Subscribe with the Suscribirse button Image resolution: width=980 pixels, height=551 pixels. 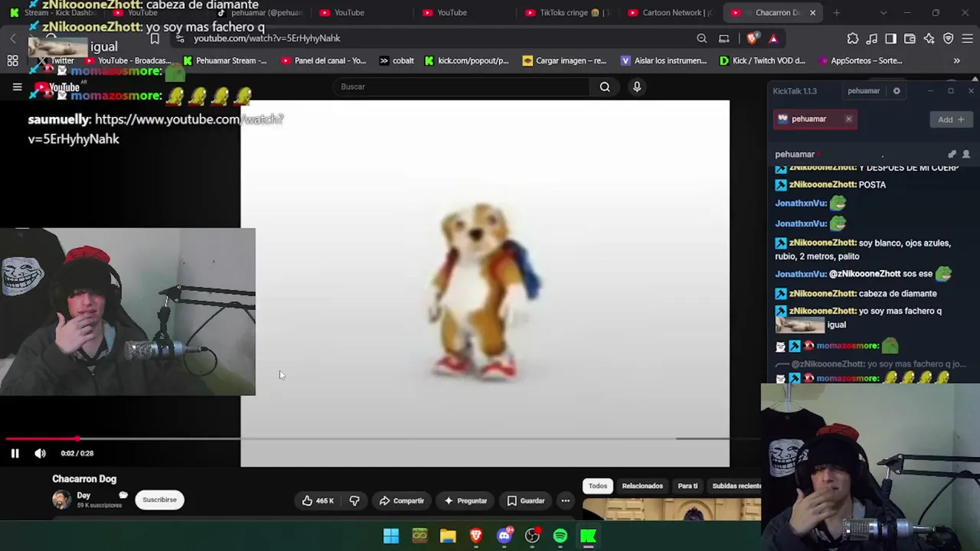159,500
